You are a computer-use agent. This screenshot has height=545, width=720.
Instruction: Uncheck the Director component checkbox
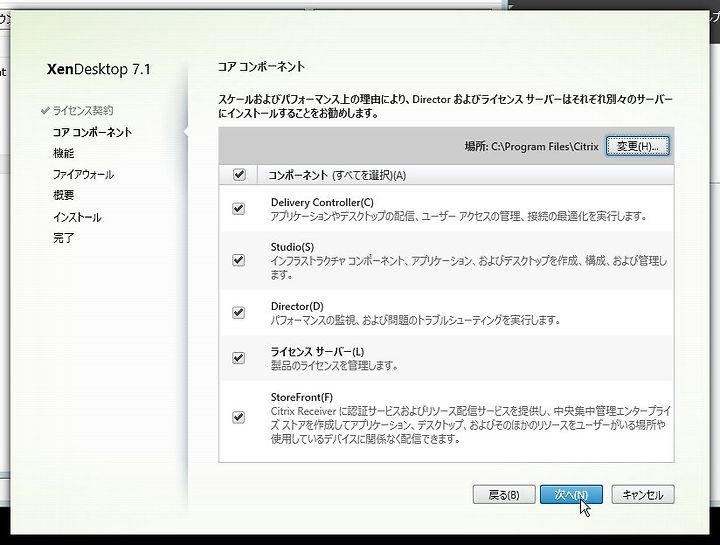point(238,313)
